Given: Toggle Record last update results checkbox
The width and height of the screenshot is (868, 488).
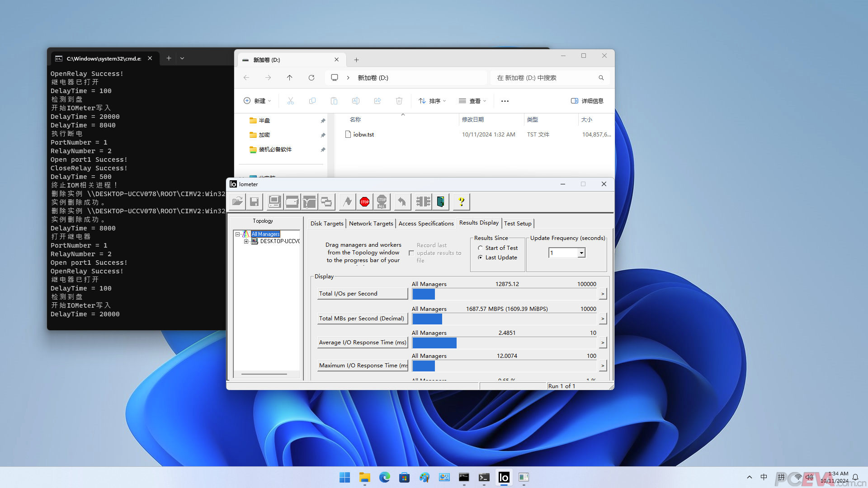Looking at the screenshot, I should [411, 253].
